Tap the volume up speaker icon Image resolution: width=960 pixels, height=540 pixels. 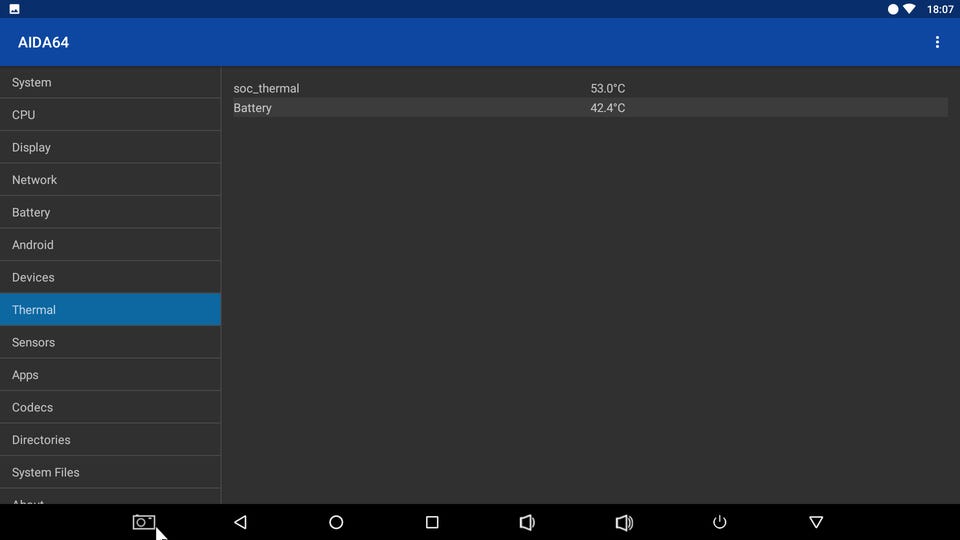tap(624, 522)
